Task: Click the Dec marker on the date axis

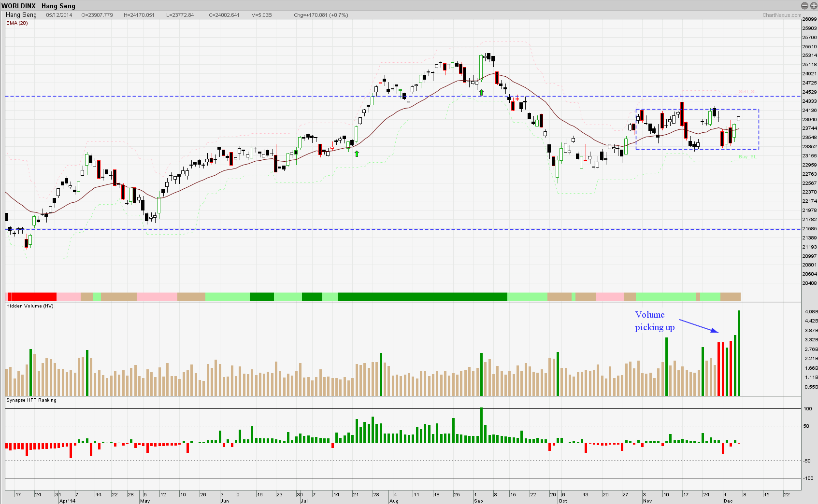Action: tap(728, 501)
